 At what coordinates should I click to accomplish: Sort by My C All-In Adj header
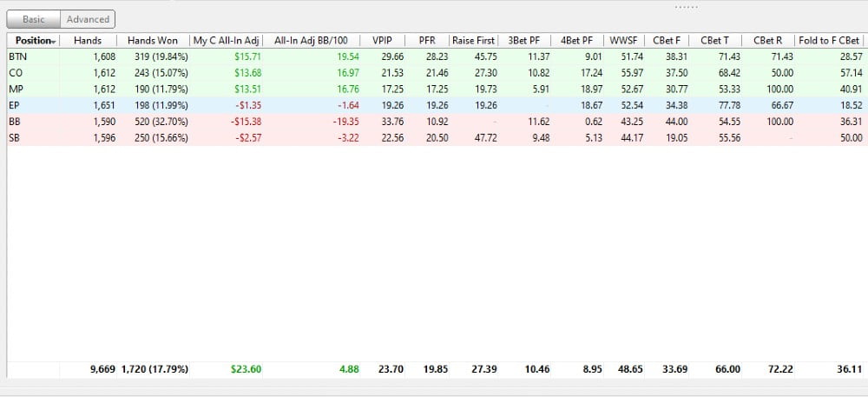point(226,41)
